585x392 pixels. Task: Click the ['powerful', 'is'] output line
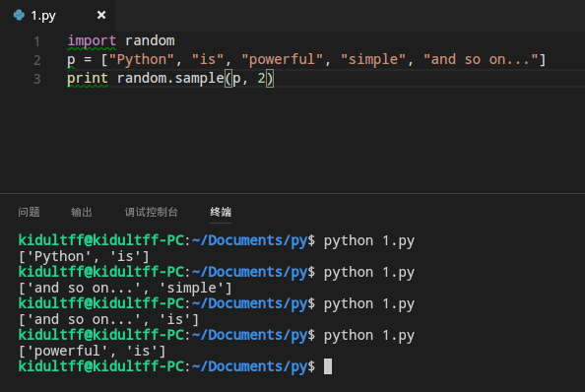(93, 351)
